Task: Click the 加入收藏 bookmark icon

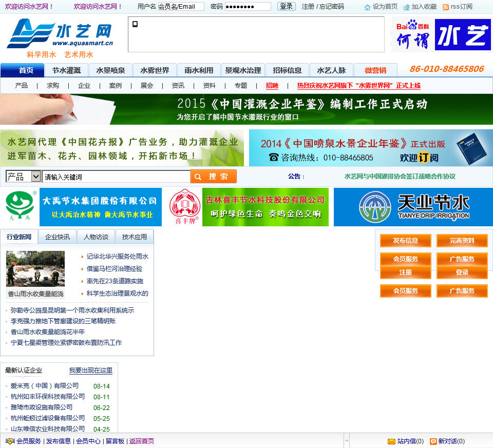Action: [407, 7]
